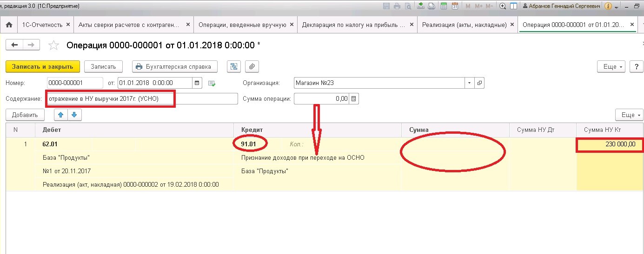
Task: Click the zoom magnifier plus icon
Action: (503, 7)
